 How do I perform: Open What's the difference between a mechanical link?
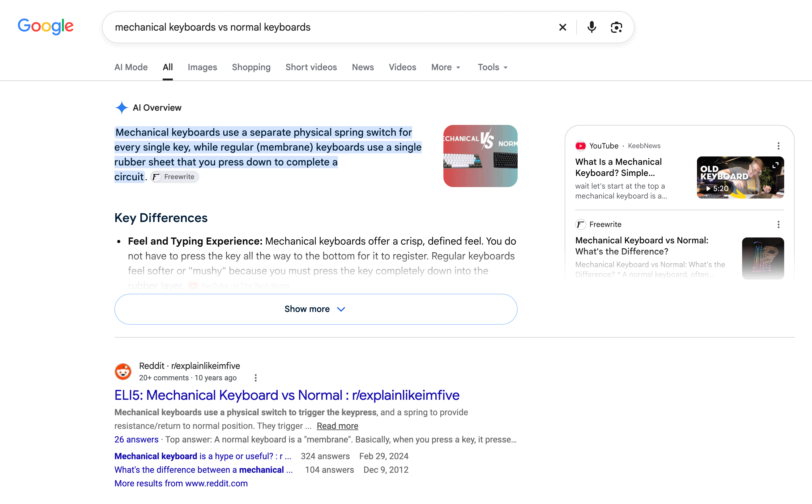(x=204, y=470)
